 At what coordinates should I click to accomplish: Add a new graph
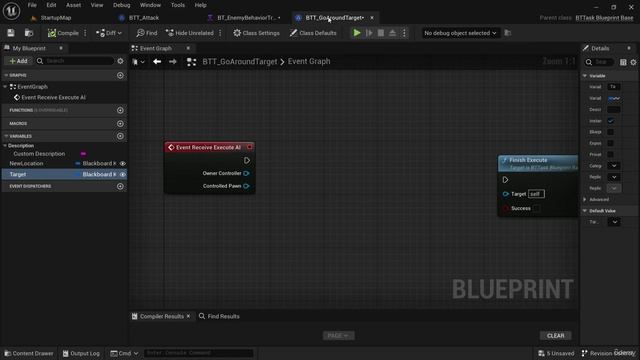click(x=120, y=75)
